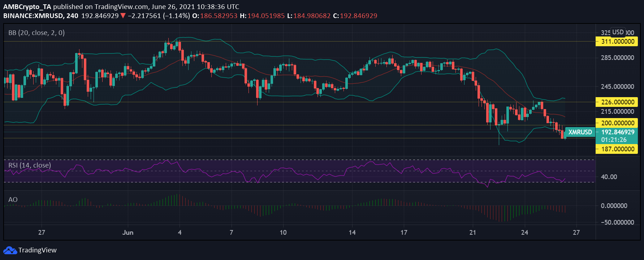Click the close value C:192.846929
The width and height of the screenshot is (644, 260).
tap(355, 16)
